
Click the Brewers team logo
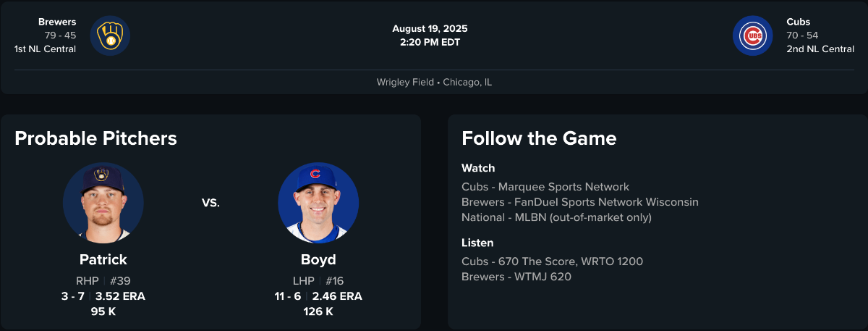(x=110, y=35)
